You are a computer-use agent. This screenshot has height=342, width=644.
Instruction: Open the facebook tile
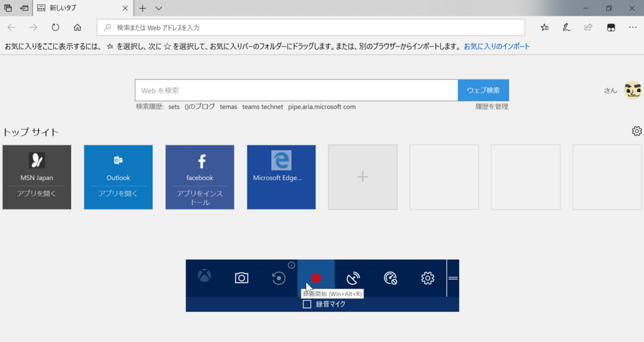click(x=200, y=177)
